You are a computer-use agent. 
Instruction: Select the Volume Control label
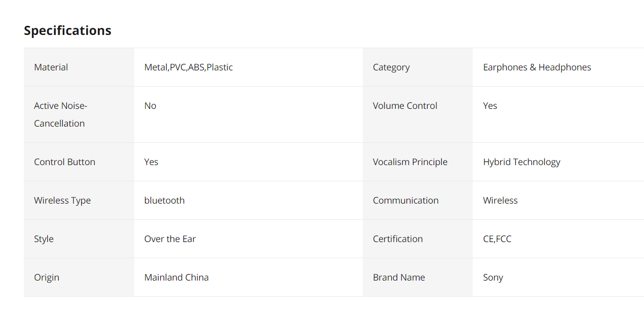[x=405, y=106]
